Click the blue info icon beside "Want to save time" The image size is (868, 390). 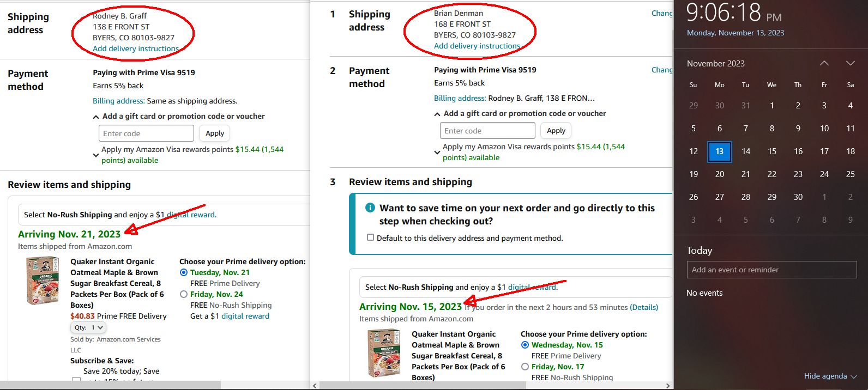pyautogui.click(x=370, y=208)
